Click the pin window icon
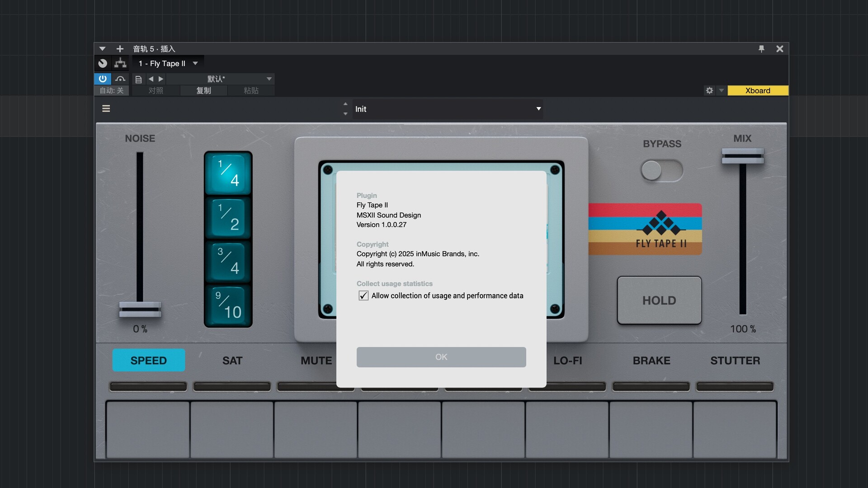Screen dimensions: 868x488 [x=761, y=49]
